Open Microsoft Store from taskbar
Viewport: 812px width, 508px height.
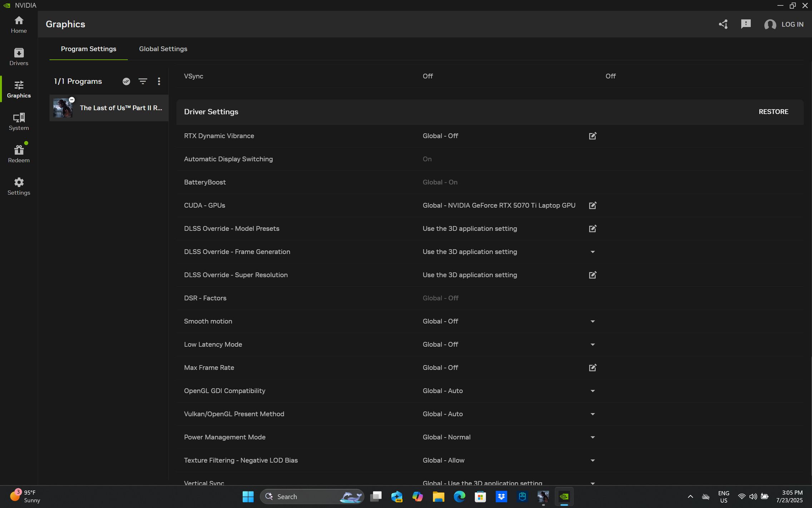pos(480,497)
